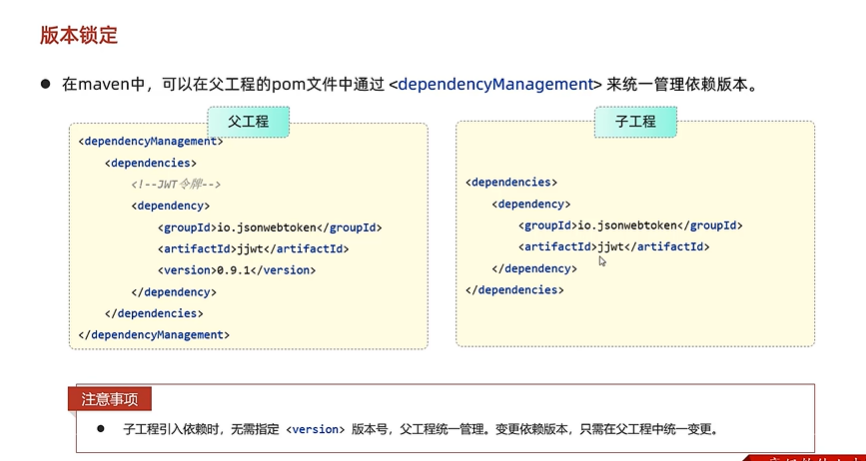Click the closing </dependency> tag in 子工程 code
This screenshot has width=866, height=461.
535,268
